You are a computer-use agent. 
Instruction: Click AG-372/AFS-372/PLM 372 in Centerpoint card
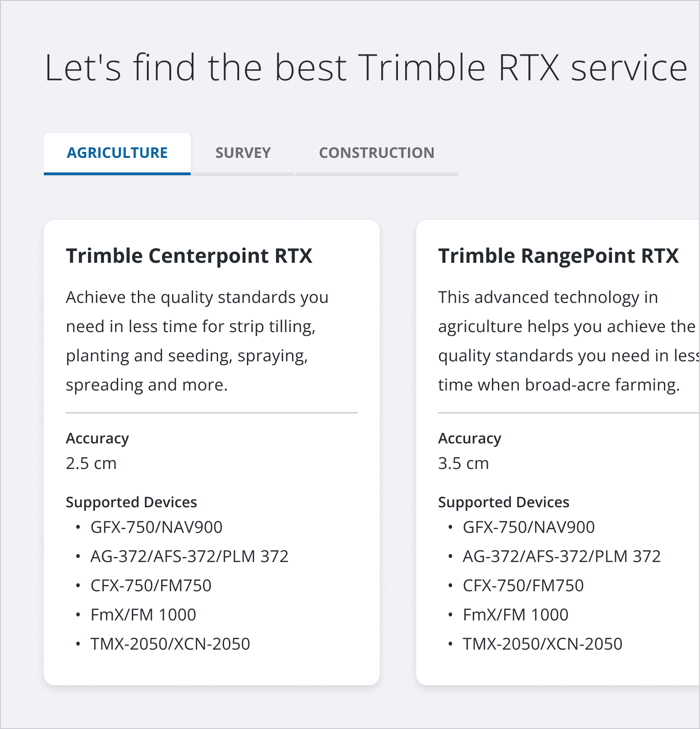coord(189,557)
